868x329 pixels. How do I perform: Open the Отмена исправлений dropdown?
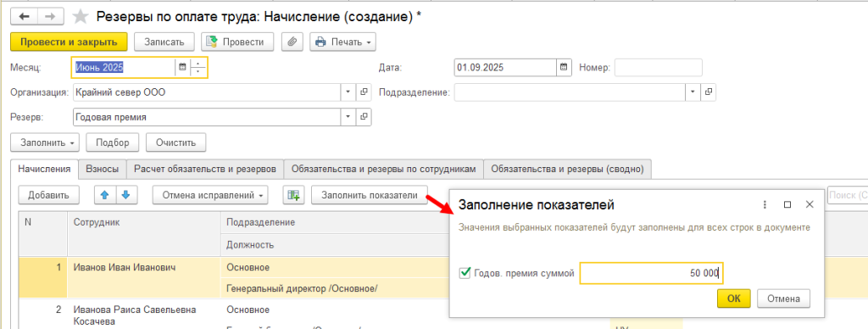[210, 195]
